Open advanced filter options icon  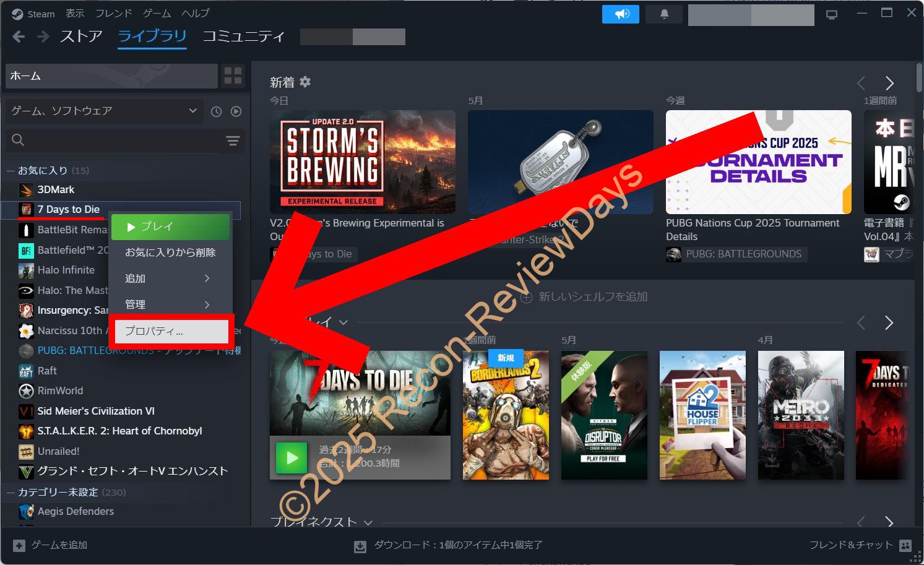pos(233,141)
